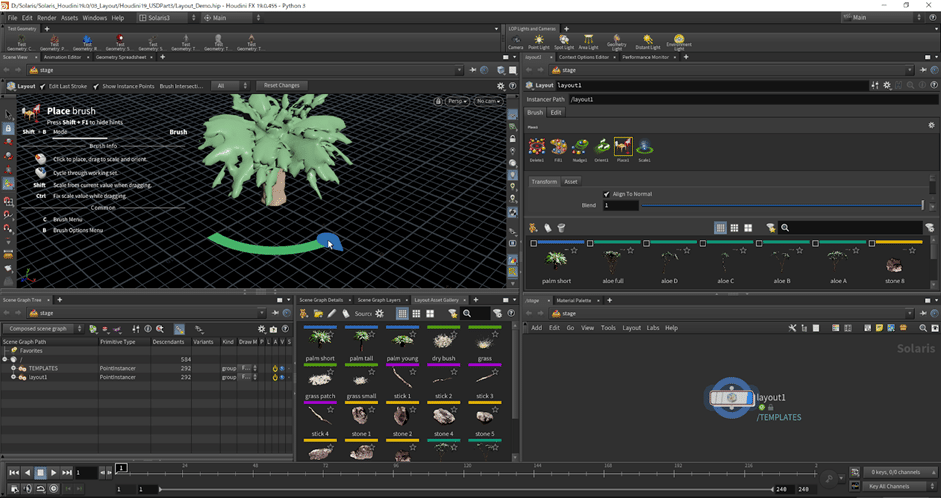
Task: Select the Place1 brush icon
Action: tap(623, 147)
